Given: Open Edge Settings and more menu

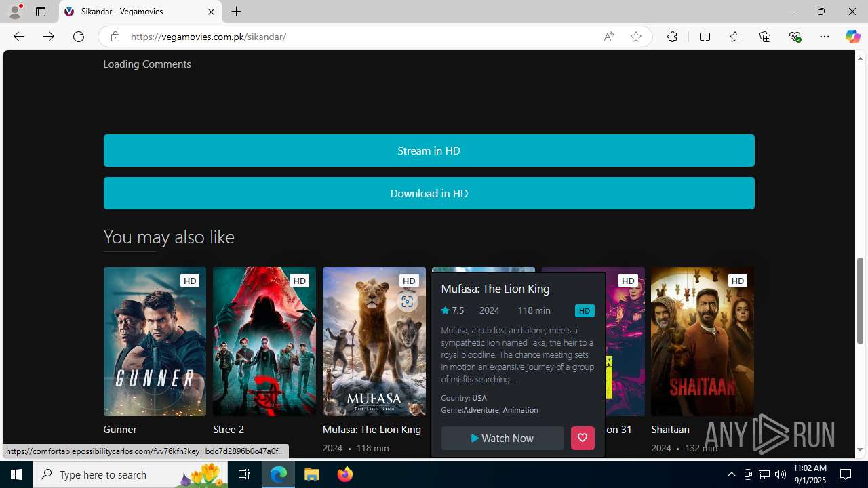Looking at the screenshot, I should coord(825,37).
